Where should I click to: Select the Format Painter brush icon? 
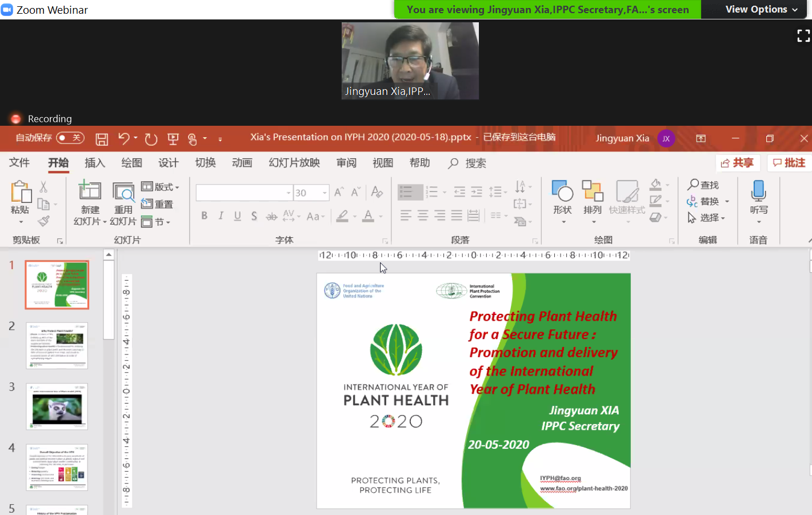(x=43, y=221)
